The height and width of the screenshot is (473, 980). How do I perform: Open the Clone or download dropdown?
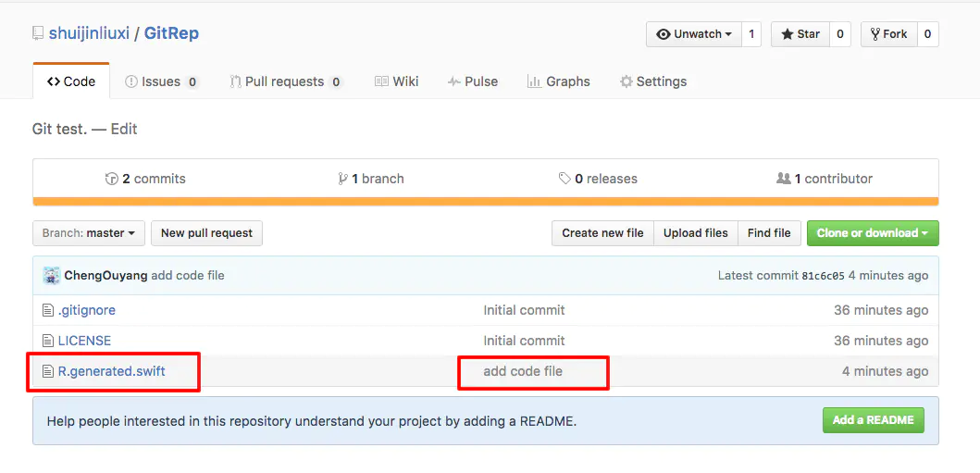tap(873, 233)
